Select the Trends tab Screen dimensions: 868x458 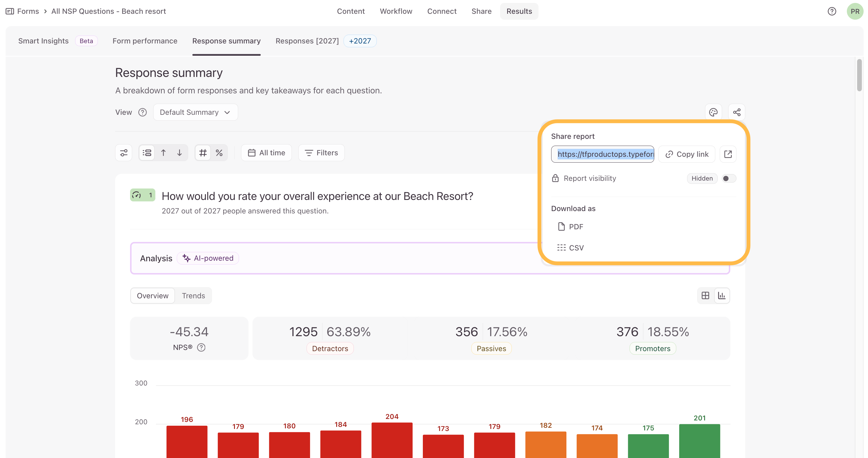click(194, 296)
